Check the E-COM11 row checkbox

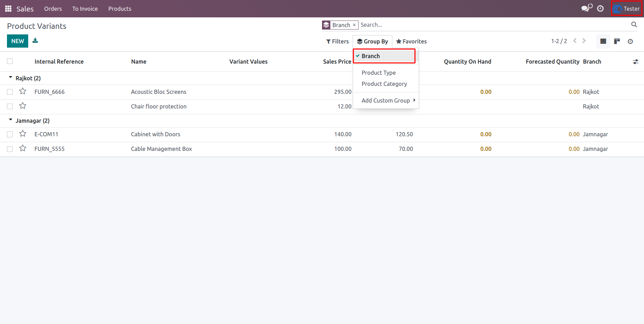[x=10, y=134]
